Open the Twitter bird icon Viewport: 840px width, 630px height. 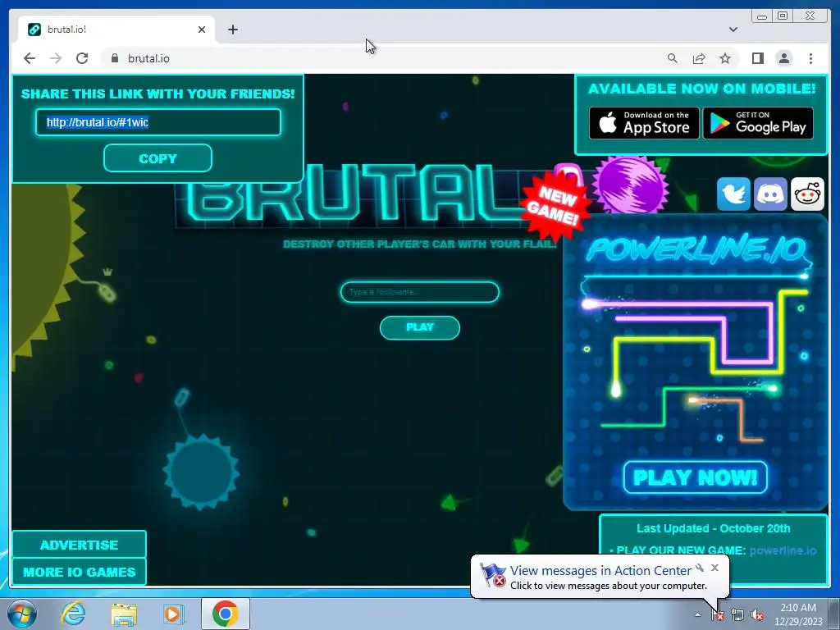[733, 194]
